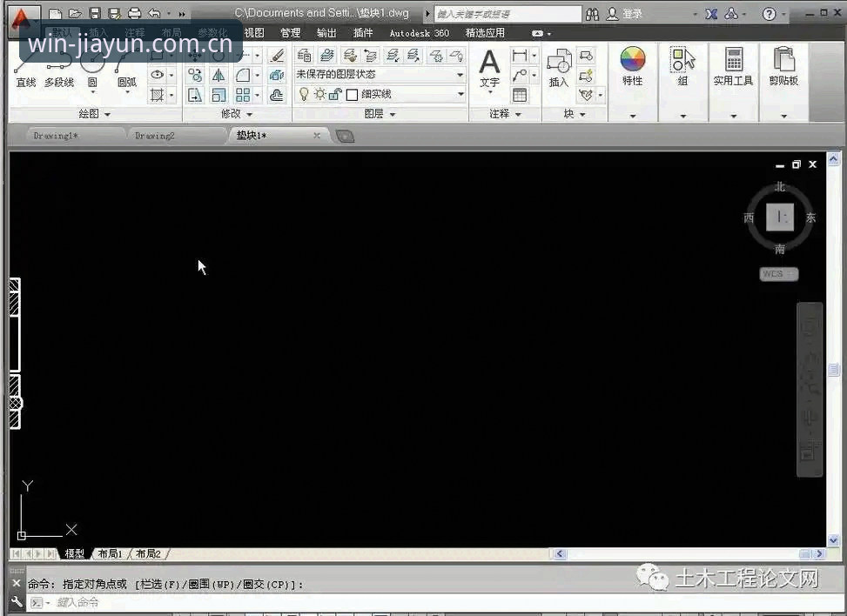Open the Utilities (实用工具) calculator icon
The image size is (847, 616).
(x=734, y=59)
